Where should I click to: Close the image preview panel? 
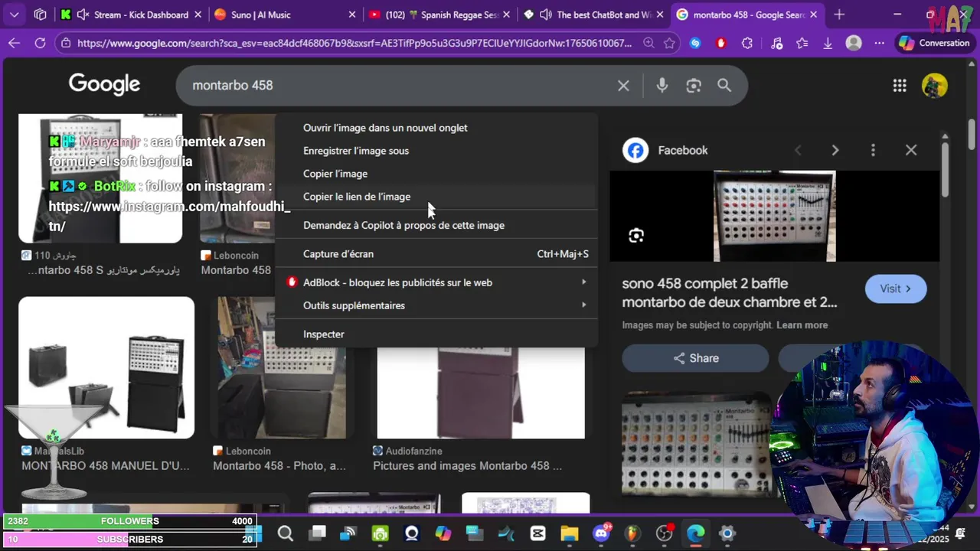pos(911,151)
